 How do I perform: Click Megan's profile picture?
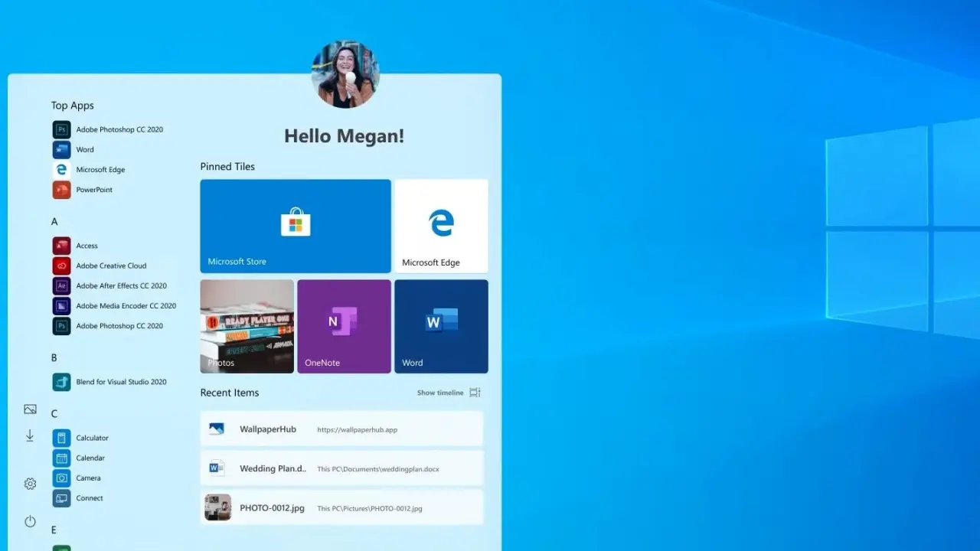(x=345, y=74)
